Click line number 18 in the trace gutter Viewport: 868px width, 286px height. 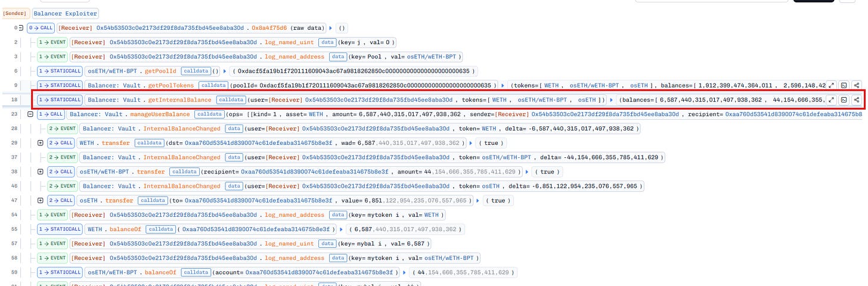(x=15, y=100)
